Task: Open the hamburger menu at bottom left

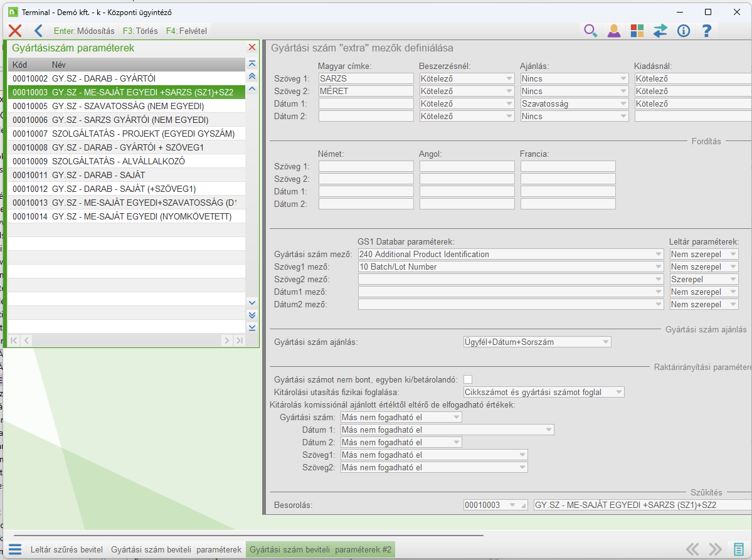Action: click(15, 550)
